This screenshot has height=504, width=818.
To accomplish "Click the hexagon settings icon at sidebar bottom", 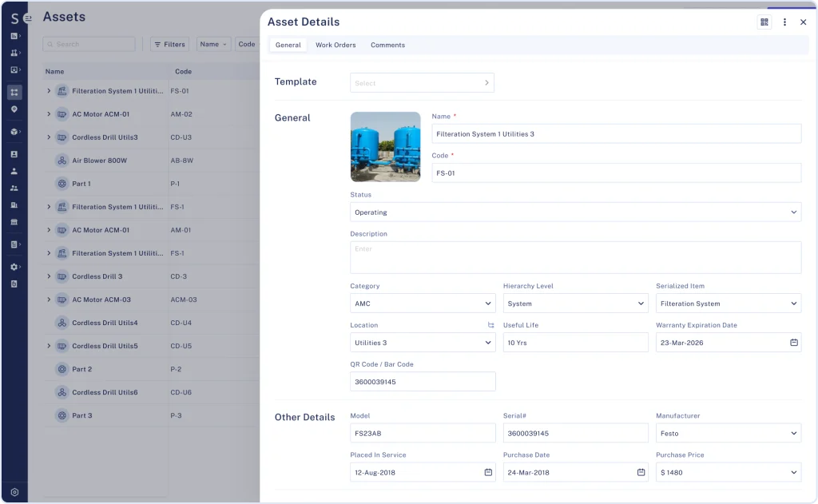I will tap(14, 492).
